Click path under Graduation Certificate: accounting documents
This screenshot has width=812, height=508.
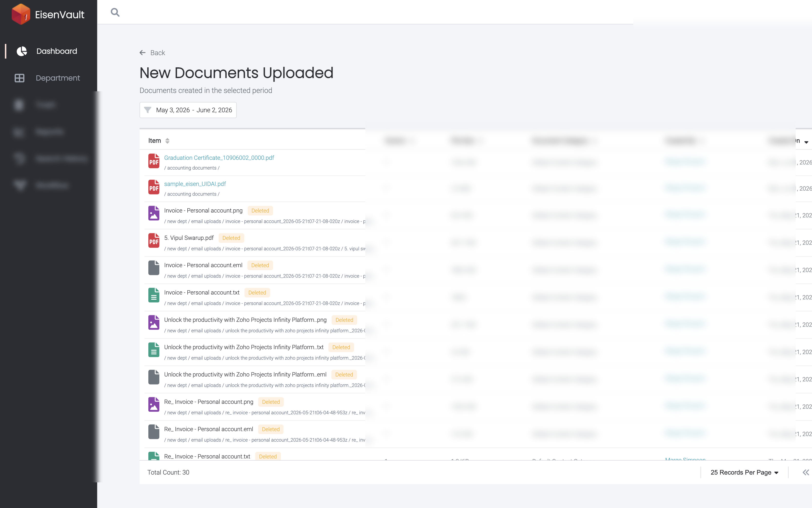point(192,168)
